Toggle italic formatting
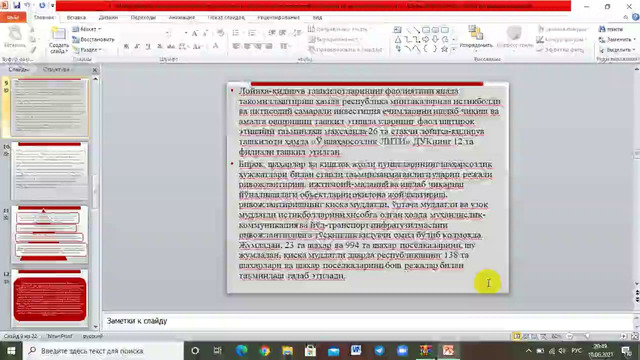The width and height of the screenshot is (640, 360). pyautogui.click(x=137, y=47)
